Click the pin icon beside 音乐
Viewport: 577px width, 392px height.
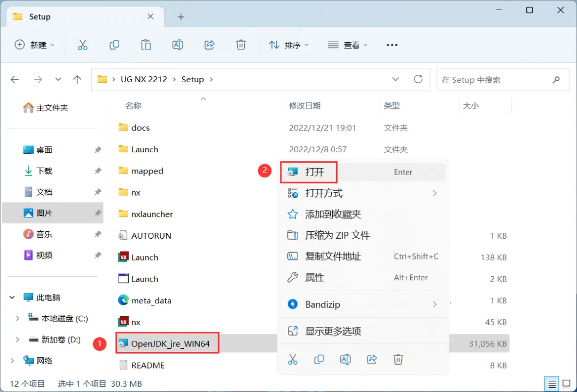(98, 234)
